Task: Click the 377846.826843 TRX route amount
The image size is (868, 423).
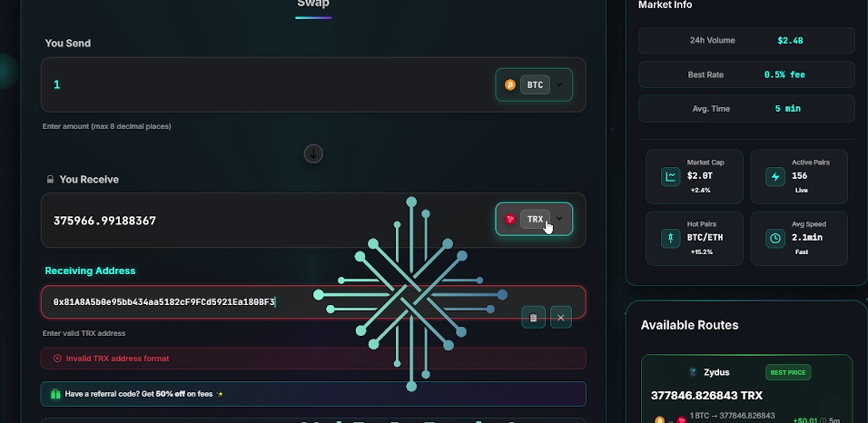Action: pyautogui.click(x=706, y=396)
